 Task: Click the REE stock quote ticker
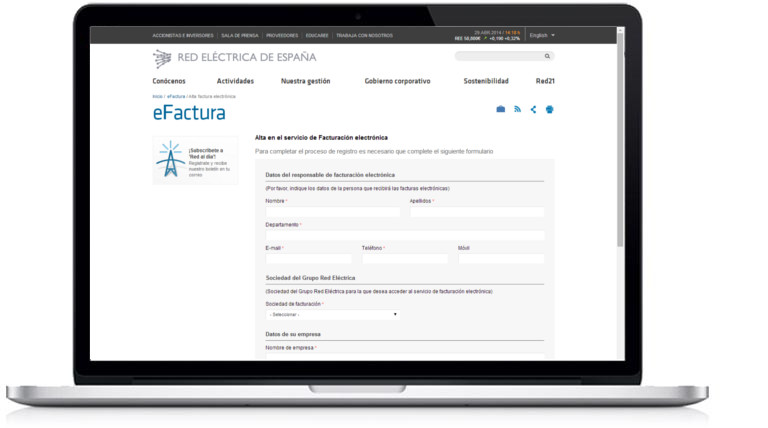[487, 38]
